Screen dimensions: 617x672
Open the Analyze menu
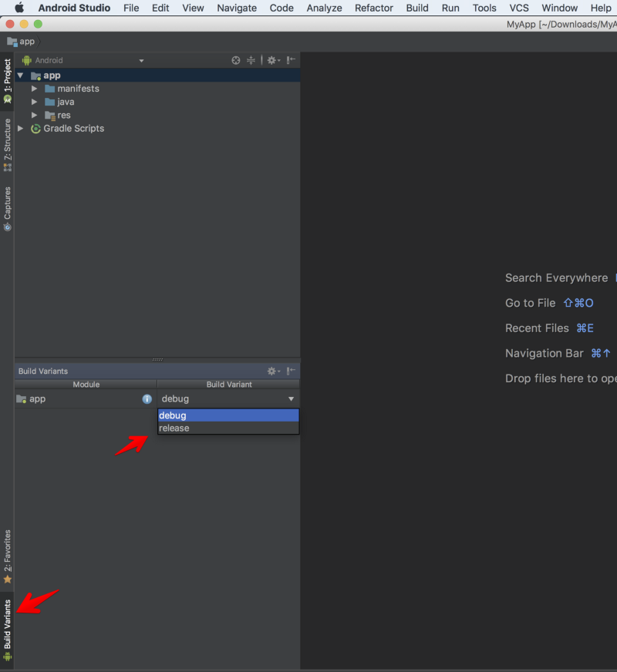tap(324, 8)
